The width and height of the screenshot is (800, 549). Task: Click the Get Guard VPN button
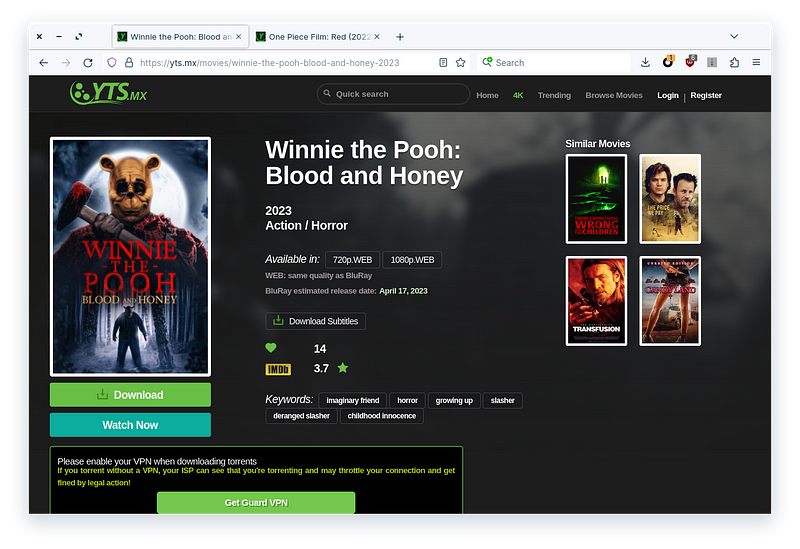256,503
